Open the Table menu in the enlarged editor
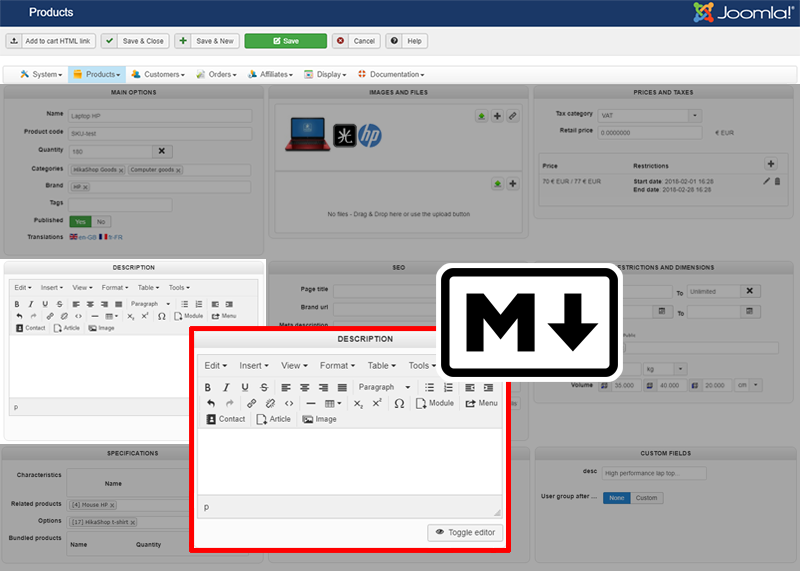Viewport: 800px width, 571px height. pyautogui.click(x=381, y=365)
